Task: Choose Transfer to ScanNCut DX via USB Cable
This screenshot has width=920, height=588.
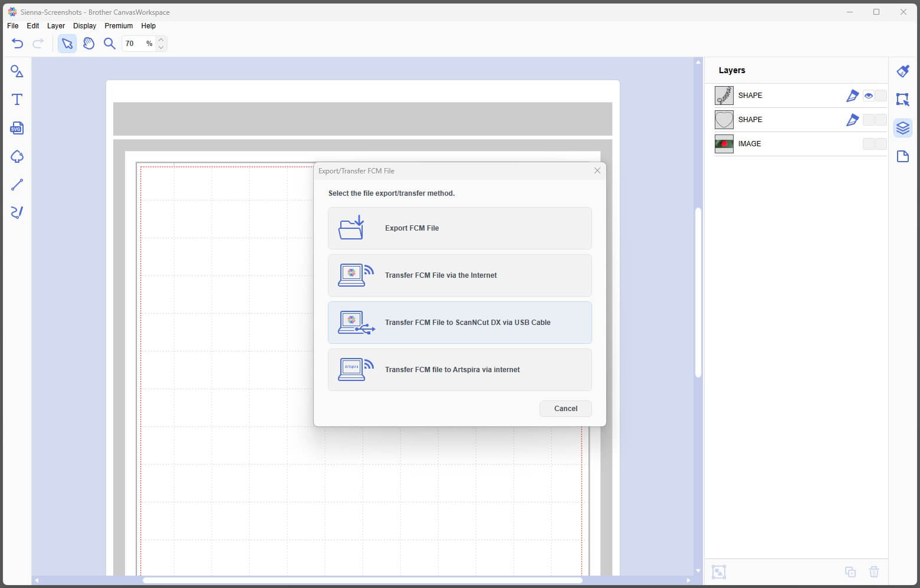Action: point(460,323)
